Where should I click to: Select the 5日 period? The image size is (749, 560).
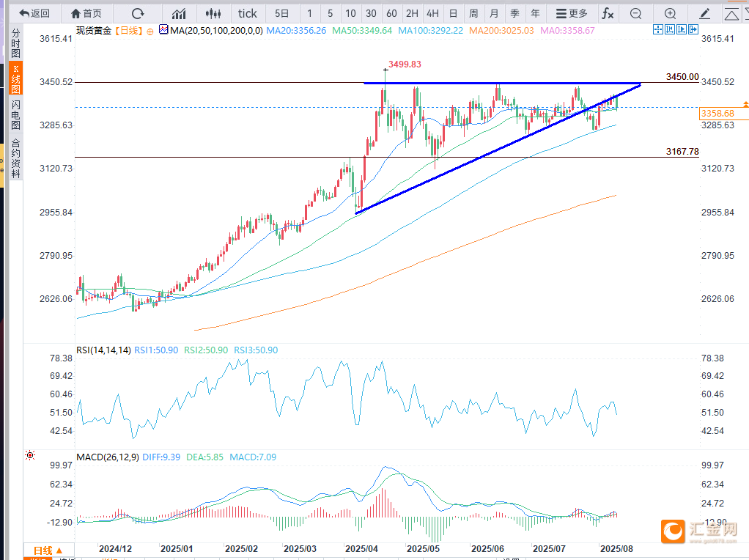pyautogui.click(x=282, y=13)
